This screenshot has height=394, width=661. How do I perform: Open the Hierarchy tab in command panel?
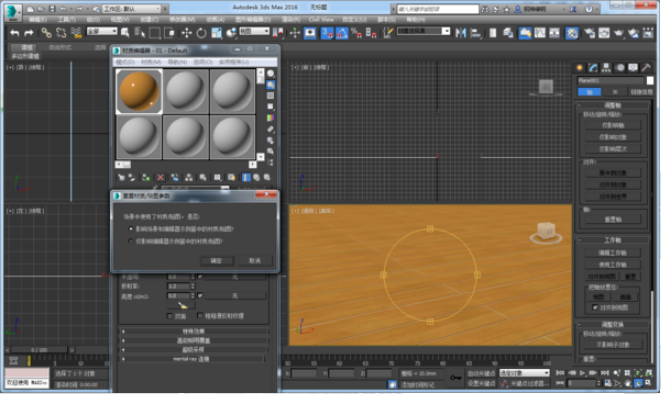coord(606,67)
